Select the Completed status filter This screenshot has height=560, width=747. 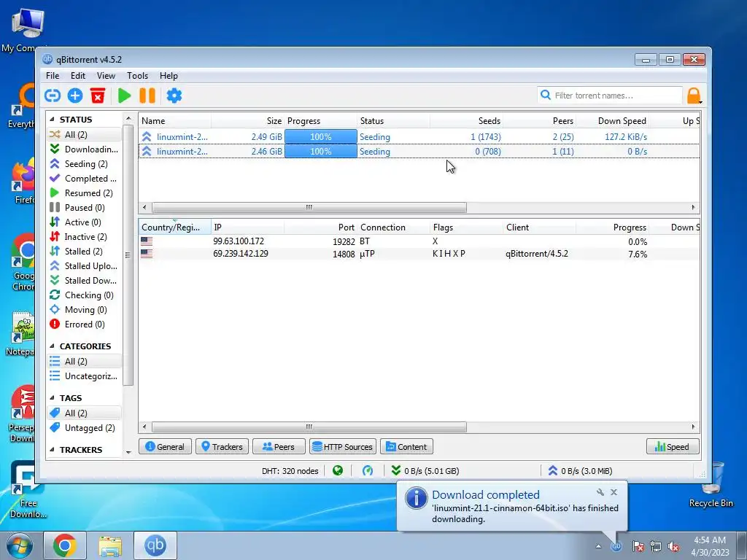click(x=85, y=179)
